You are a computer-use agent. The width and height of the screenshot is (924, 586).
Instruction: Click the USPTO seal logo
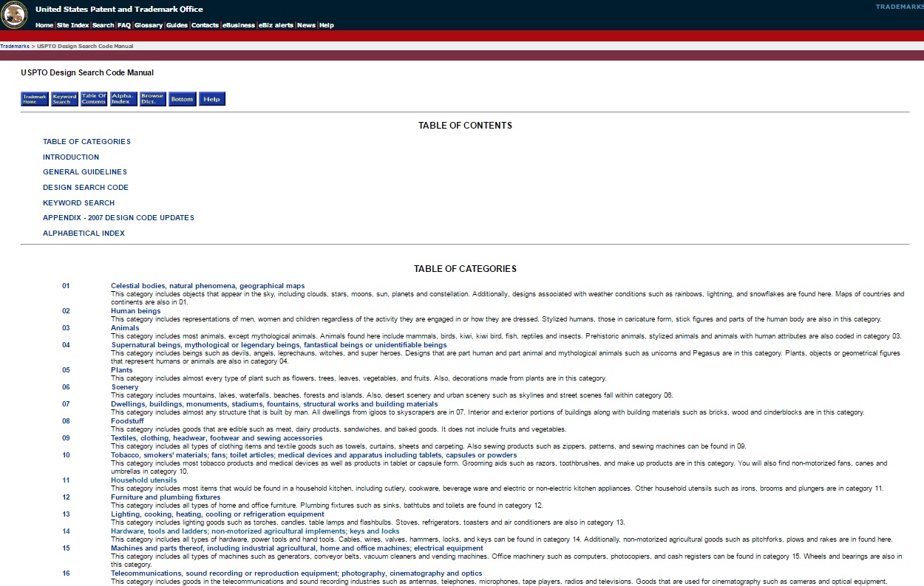click(x=14, y=15)
